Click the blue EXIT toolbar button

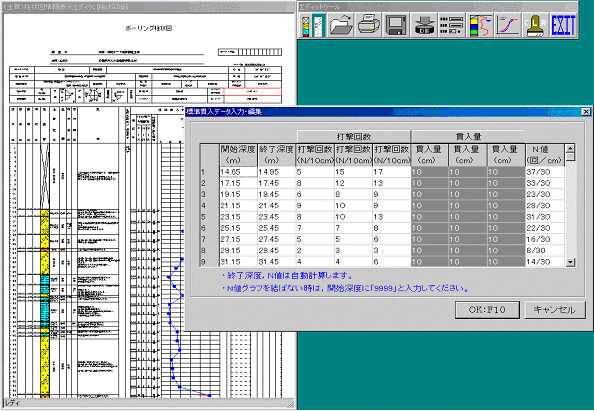(x=563, y=25)
